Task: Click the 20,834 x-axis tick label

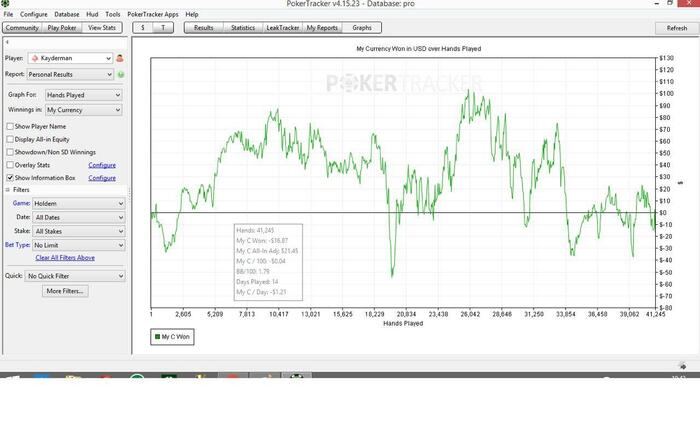Action: (406, 314)
